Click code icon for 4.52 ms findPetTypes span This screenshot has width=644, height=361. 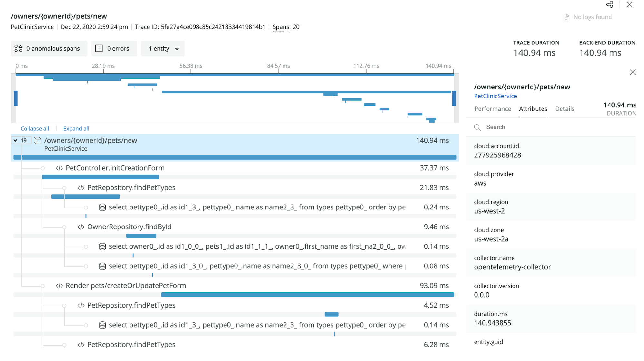[81, 306]
